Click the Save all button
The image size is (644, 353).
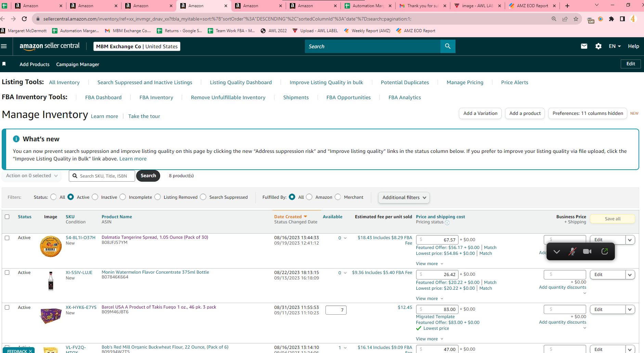coord(613,219)
